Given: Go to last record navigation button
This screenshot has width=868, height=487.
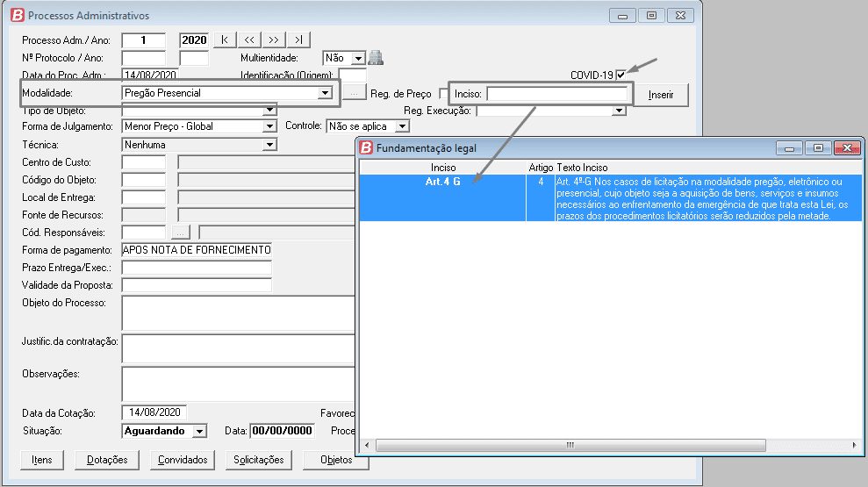Looking at the screenshot, I should [x=298, y=40].
